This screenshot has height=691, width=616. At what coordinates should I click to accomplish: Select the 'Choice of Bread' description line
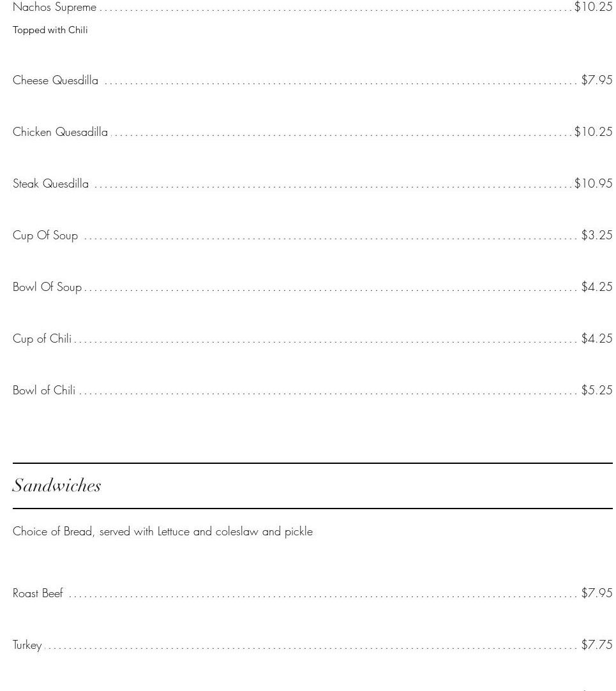163,531
